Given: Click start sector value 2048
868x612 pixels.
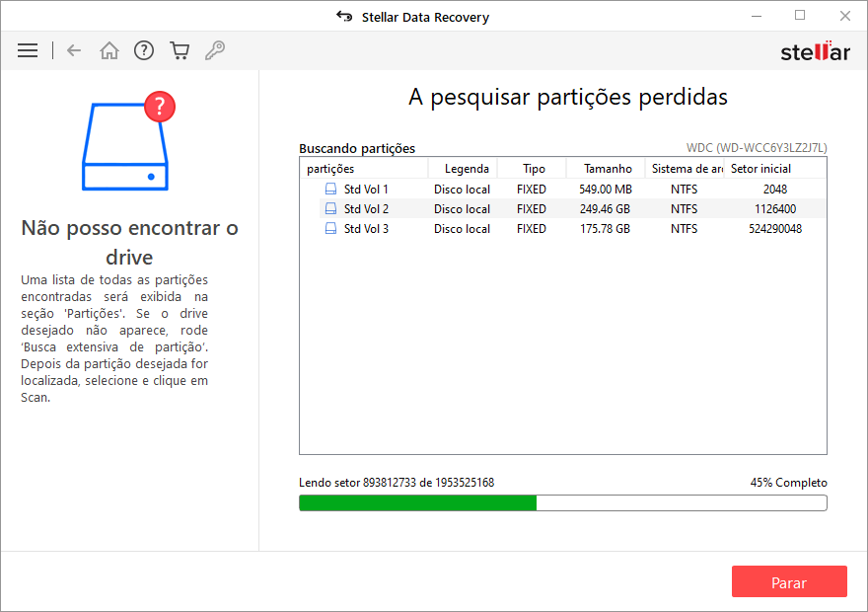Looking at the screenshot, I should point(775,190).
